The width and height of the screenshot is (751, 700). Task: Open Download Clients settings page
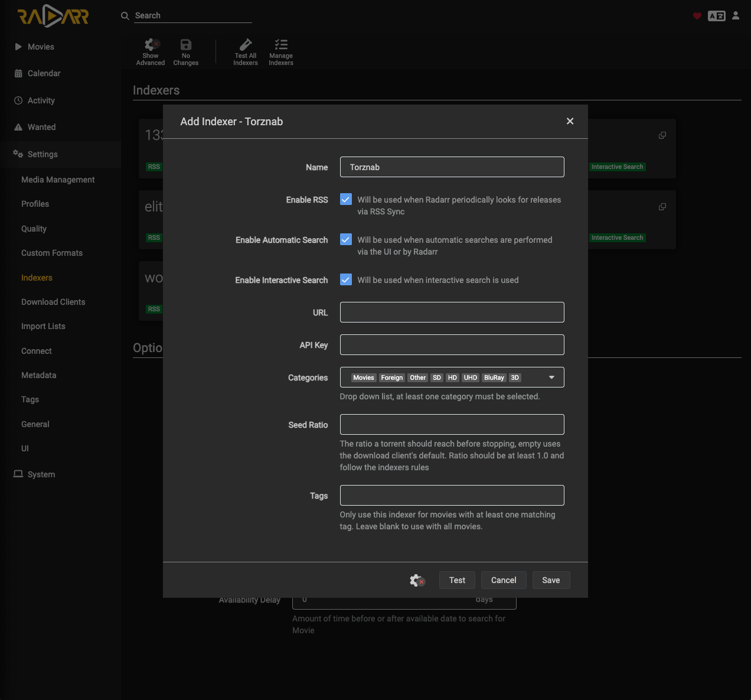coord(53,302)
